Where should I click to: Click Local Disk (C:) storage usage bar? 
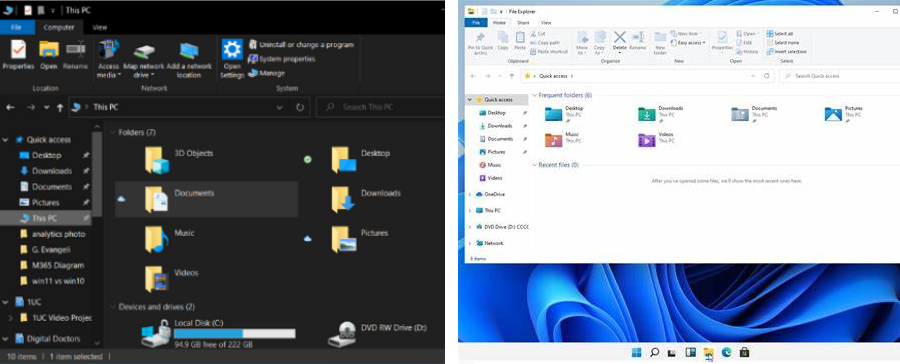coord(234,334)
